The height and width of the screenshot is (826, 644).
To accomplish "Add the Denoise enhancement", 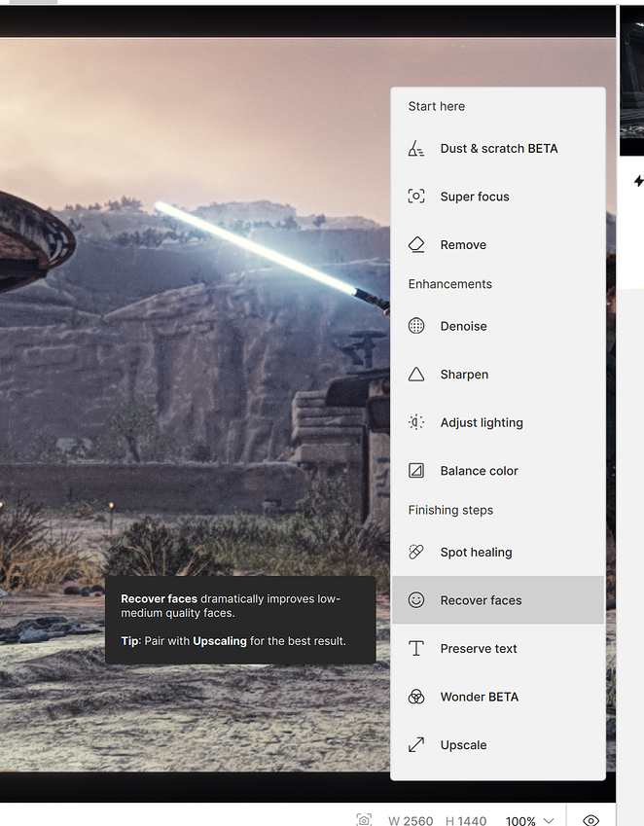I will [x=463, y=326].
